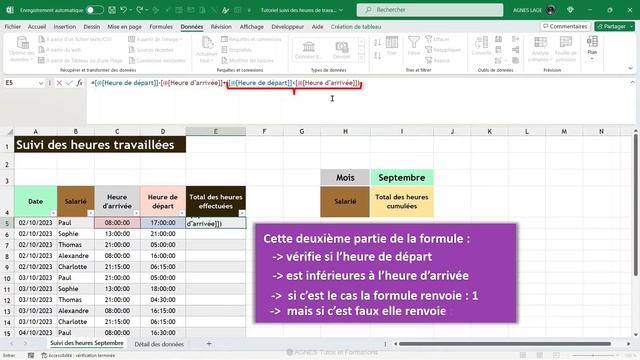The height and width of the screenshot is (360, 640).
Task: Click the Save icon in the title bar
Action: click(x=112, y=10)
